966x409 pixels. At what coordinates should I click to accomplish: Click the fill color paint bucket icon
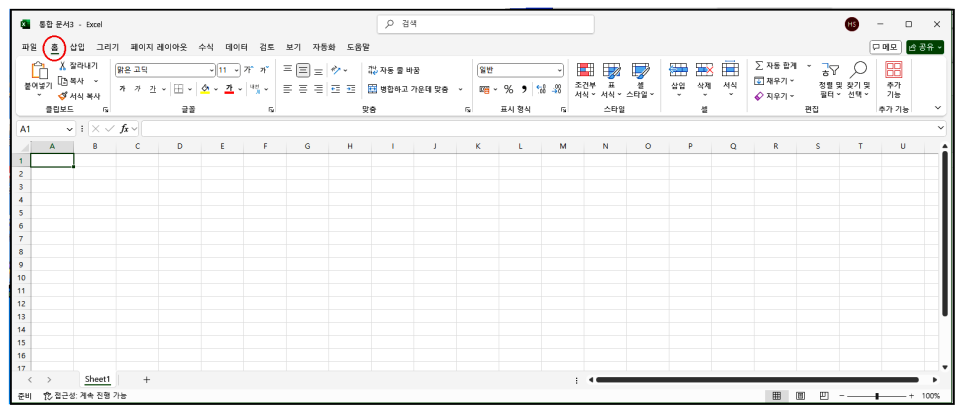(x=206, y=89)
